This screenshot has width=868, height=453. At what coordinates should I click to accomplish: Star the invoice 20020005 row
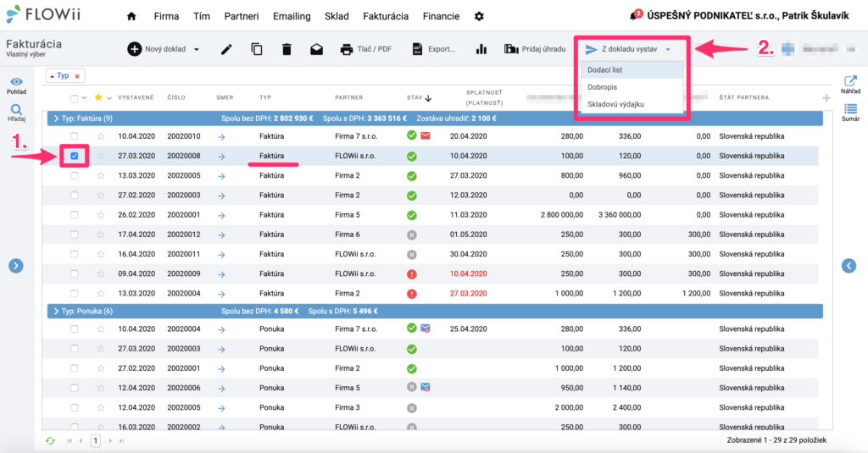[x=100, y=175]
